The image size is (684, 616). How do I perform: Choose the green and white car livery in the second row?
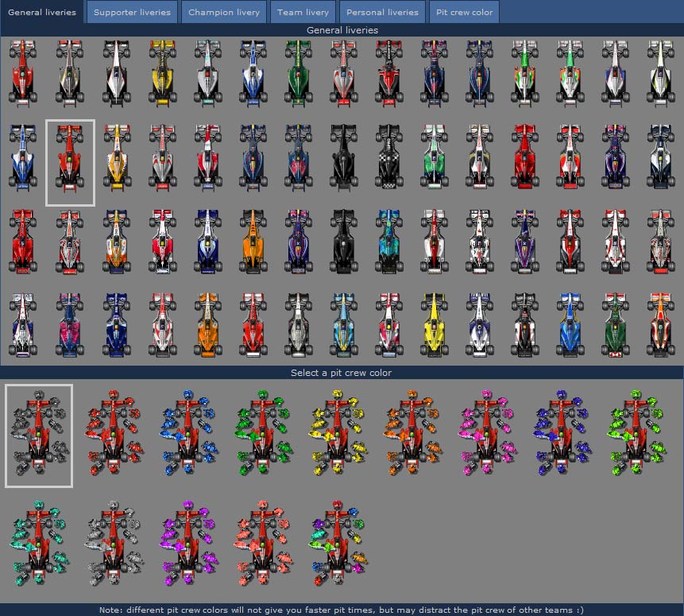pos(433,157)
